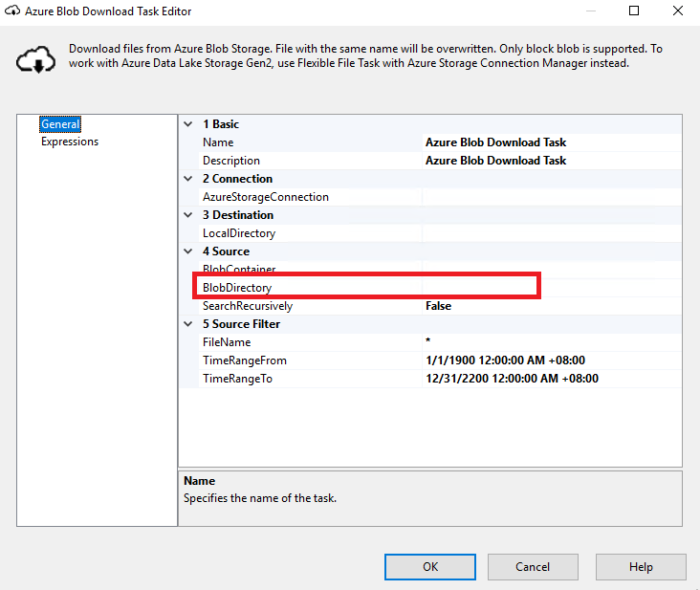This screenshot has width=700, height=590.
Task: Select the General page in left pane
Action: coord(60,124)
